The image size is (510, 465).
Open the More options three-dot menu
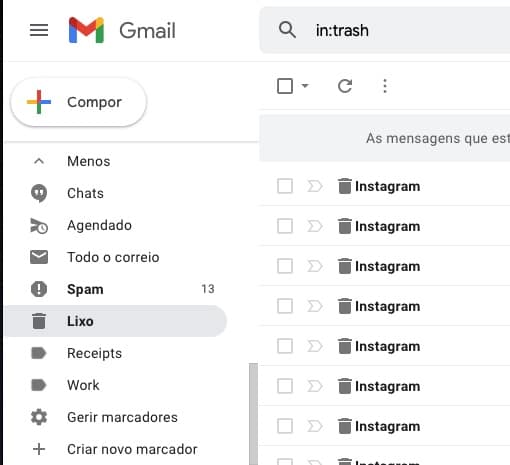point(385,86)
